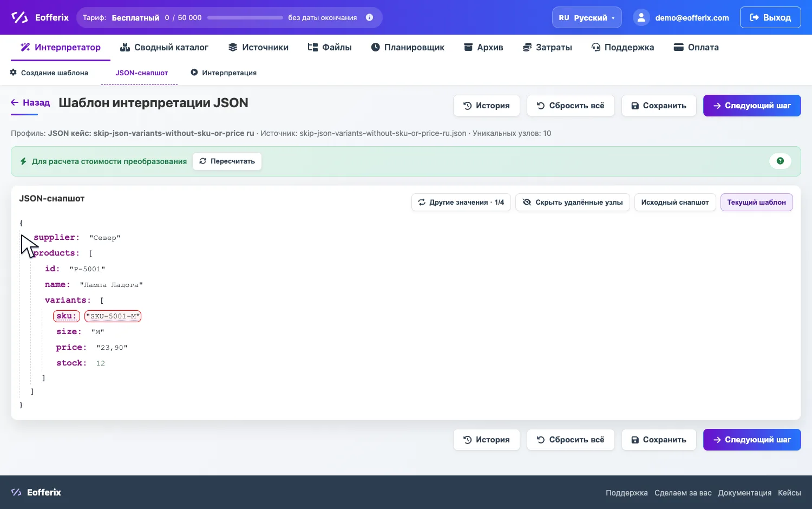The height and width of the screenshot is (509, 812).
Task: Click the bottom Сбросить всё button
Action: point(571,440)
